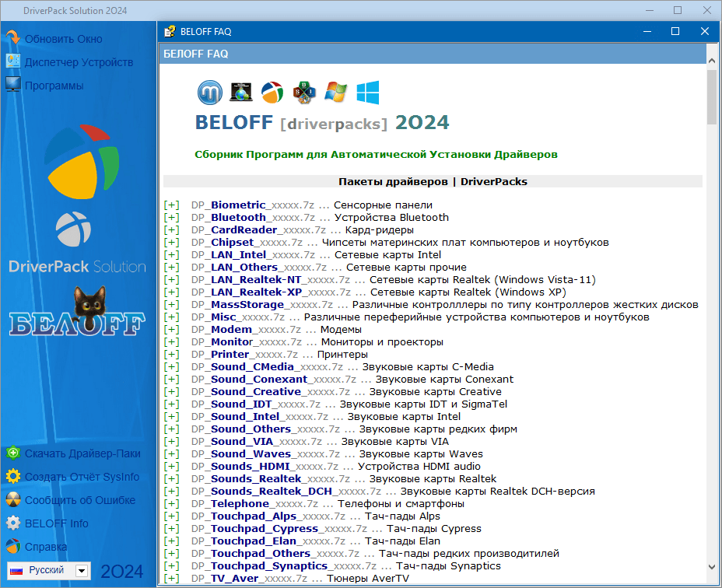Image resolution: width=722 pixels, height=588 pixels.
Task: Click the blue Maxthon-style M icon
Action: click(209, 93)
